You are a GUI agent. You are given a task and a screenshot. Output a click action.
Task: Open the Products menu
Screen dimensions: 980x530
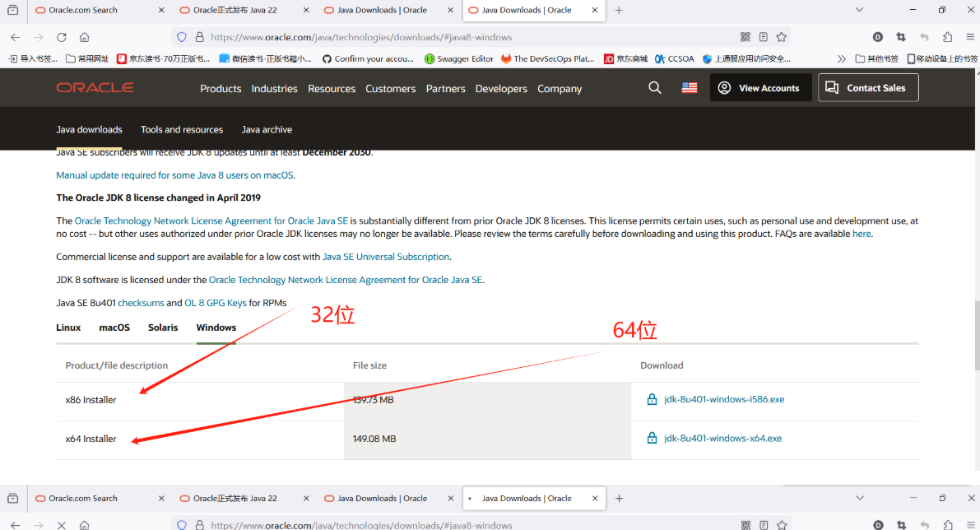pos(221,89)
